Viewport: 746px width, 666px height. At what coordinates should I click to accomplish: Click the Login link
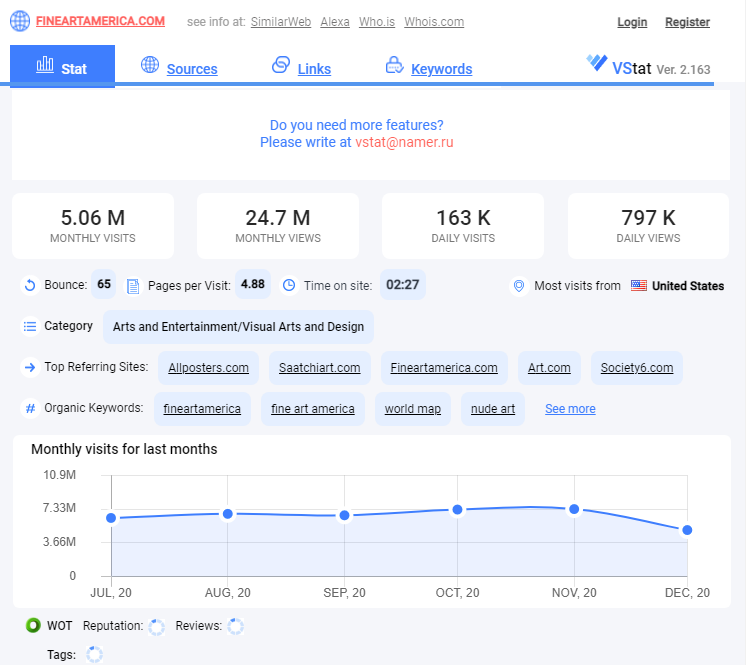632,22
